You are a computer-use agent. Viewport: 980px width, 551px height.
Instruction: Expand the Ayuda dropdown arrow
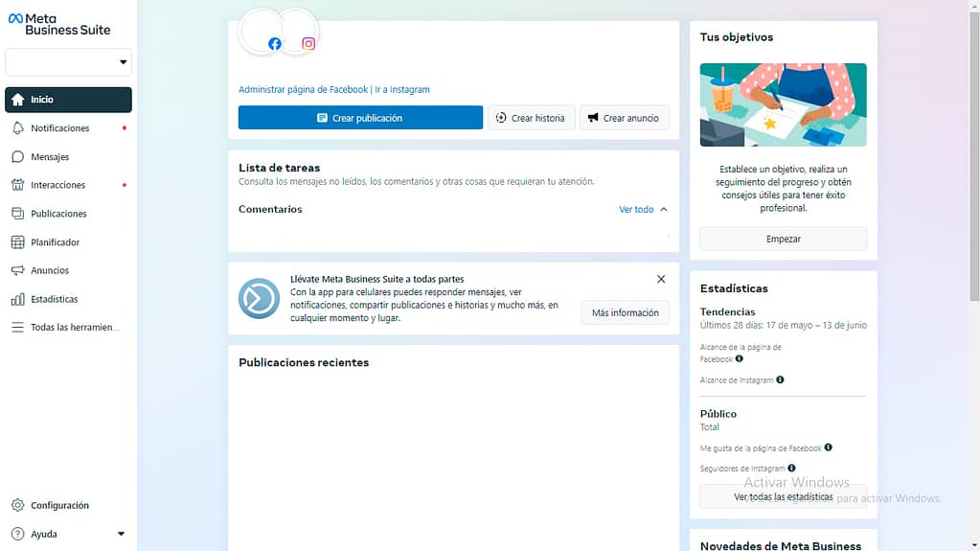[122, 534]
